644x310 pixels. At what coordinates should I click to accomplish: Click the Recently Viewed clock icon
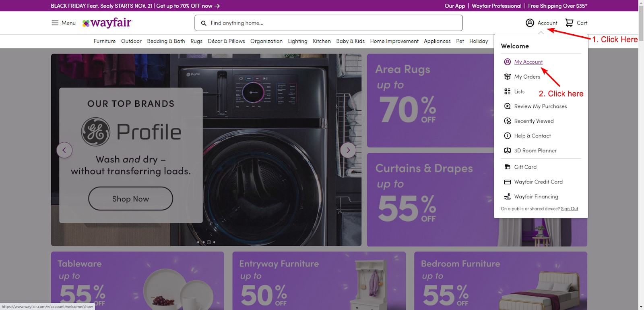pos(508,121)
